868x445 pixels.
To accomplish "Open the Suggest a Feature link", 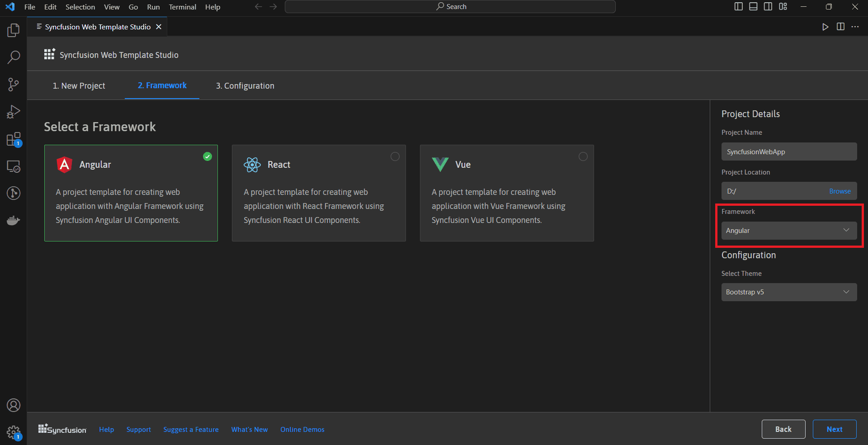I will [191, 430].
